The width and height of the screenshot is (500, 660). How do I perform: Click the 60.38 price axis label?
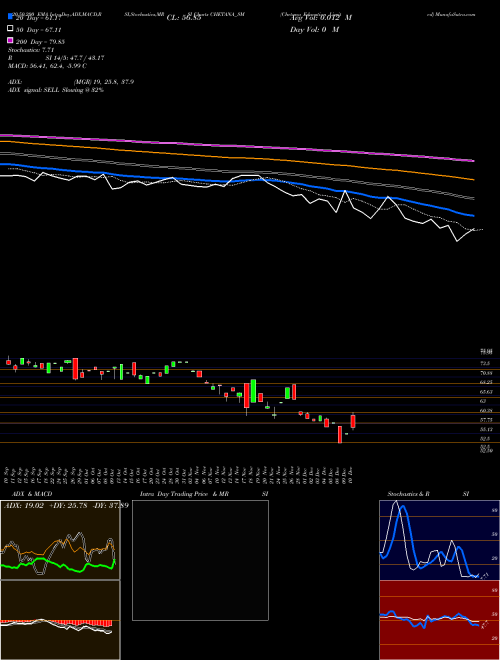pyautogui.click(x=487, y=410)
